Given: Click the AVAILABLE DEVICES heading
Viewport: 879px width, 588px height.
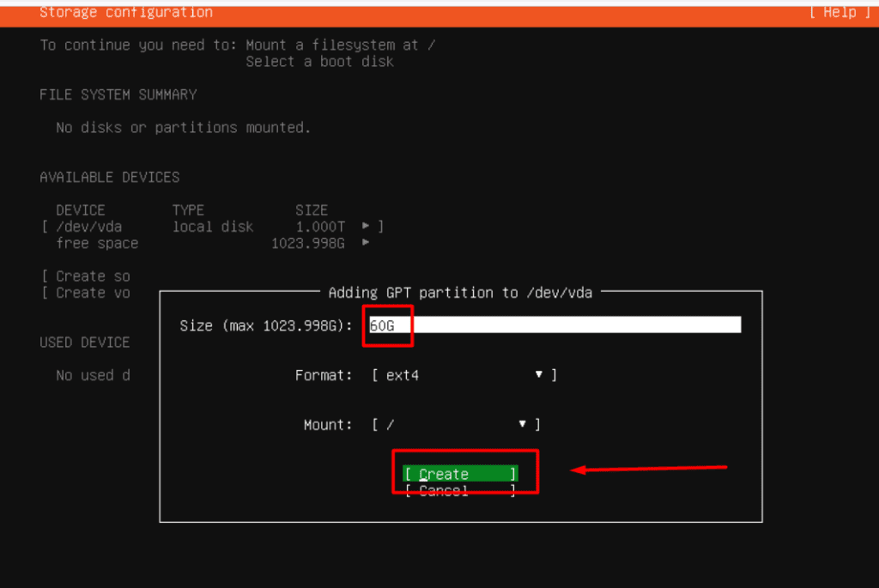Looking at the screenshot, I should (x=110, y=177).
